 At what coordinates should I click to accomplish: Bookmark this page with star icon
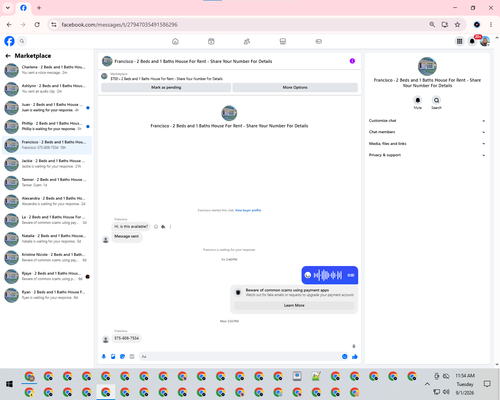[x=457, y=25]
